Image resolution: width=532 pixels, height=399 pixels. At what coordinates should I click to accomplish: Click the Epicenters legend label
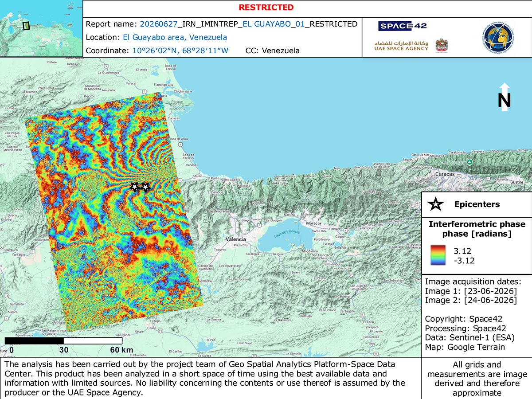tap(477, 204)
